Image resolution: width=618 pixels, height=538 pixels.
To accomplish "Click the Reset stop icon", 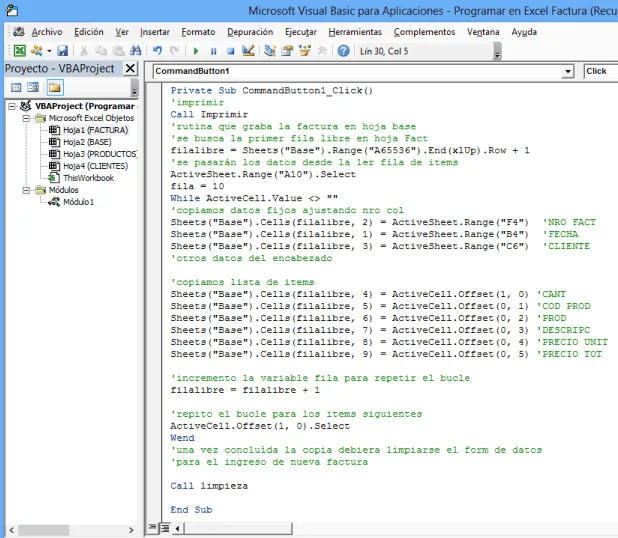I will (x=229, y=50).
